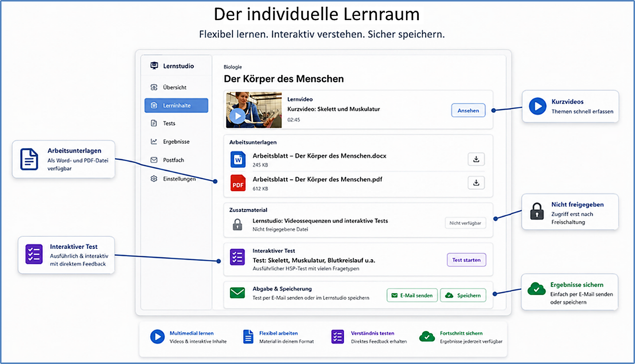Click the video duration 02:45
635x364 pixels.
[294, 120]
